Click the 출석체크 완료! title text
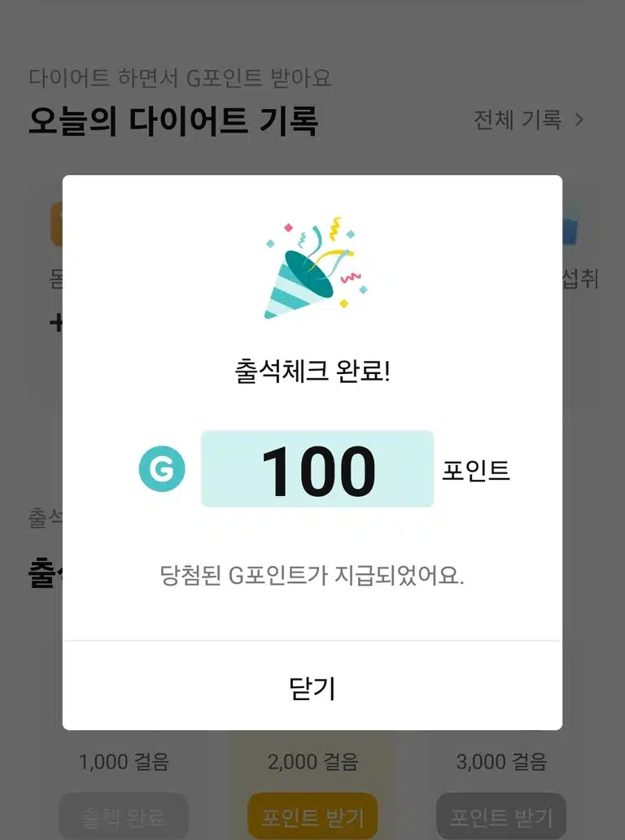The width and height of the screenshot is (625, 840). 312,371
